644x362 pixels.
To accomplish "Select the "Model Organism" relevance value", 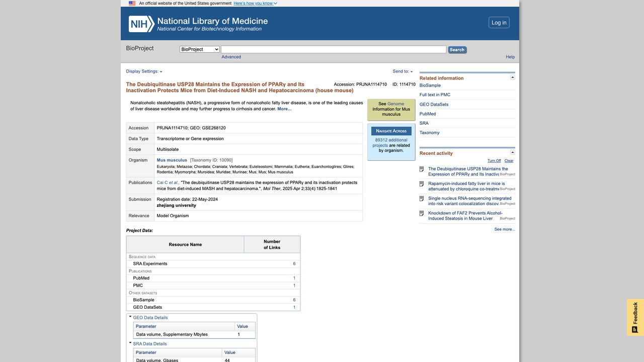I will pyautogui.click(x=173, y=216).
